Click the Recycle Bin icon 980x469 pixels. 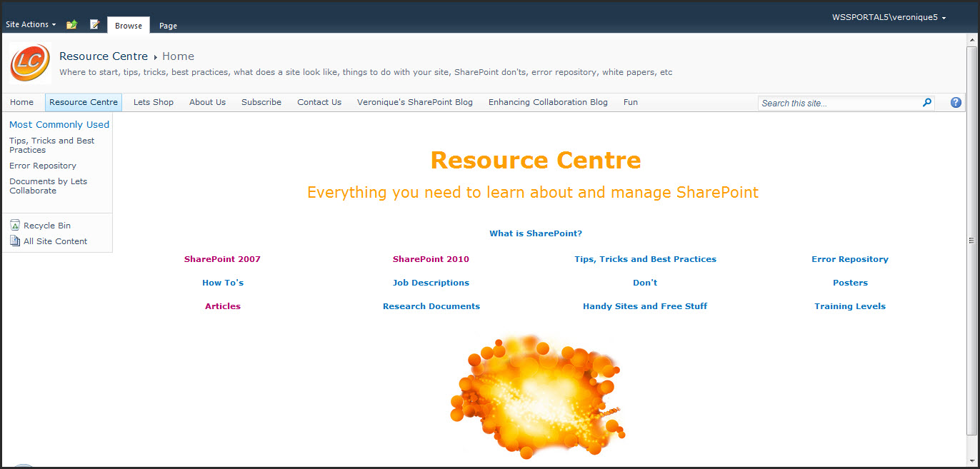tap(15, 226)
